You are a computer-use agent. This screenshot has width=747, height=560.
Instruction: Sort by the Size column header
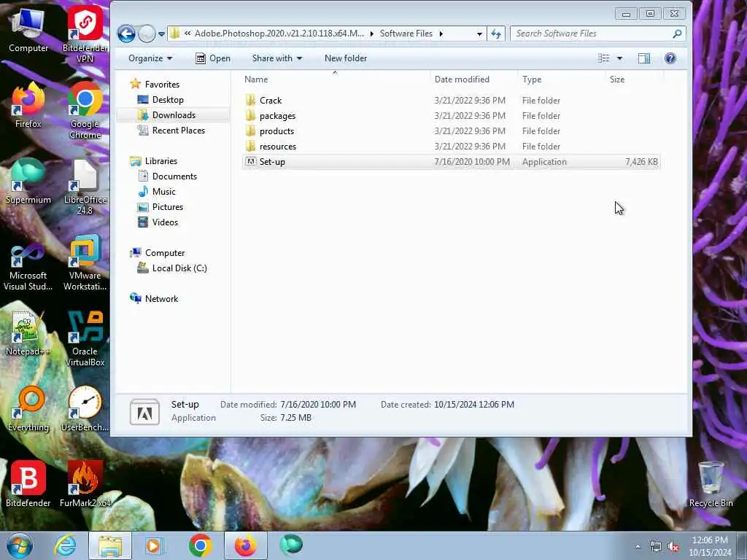click(634, 79)
